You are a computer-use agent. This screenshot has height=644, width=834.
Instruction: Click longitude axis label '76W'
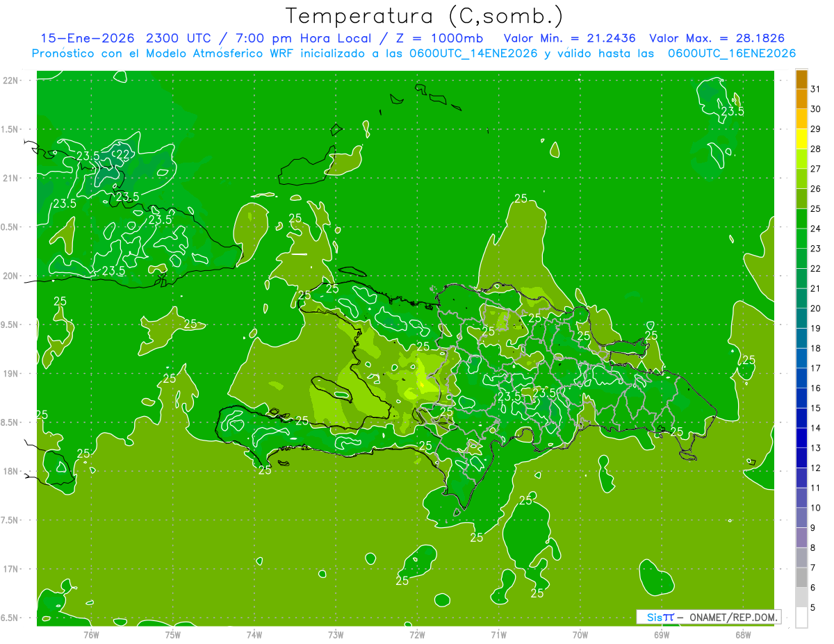[91, 634]
